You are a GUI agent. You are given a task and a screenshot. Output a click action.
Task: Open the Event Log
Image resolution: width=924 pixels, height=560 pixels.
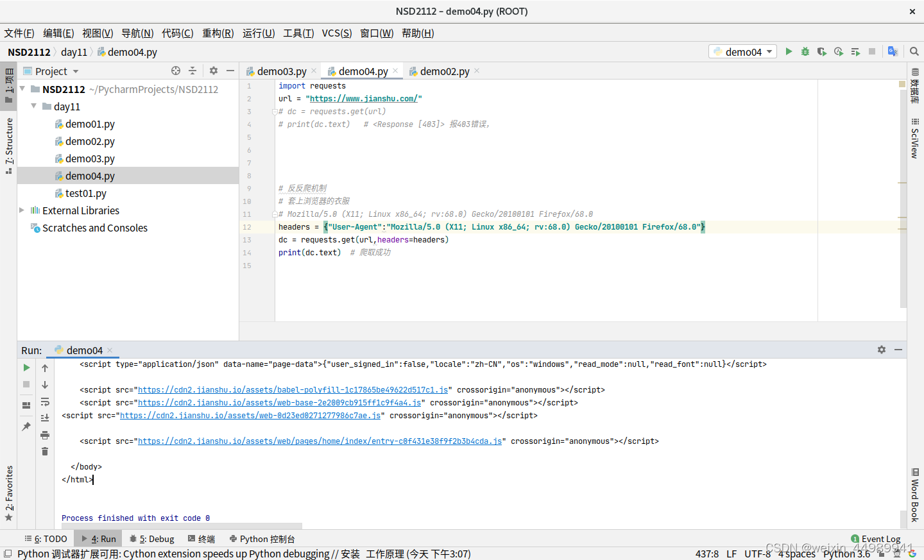876,539
